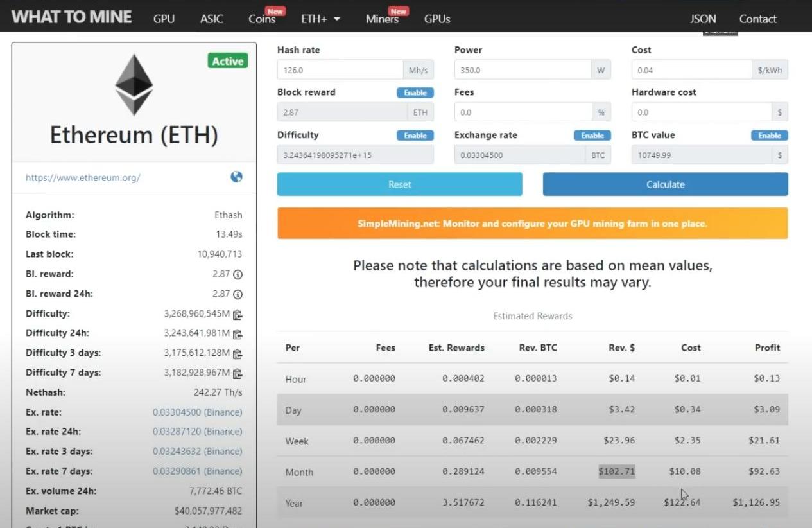Click the highlighted $102.71 monthly revenue
The height and width of the screenshot is (528, 812).
[x=617, y=471]
